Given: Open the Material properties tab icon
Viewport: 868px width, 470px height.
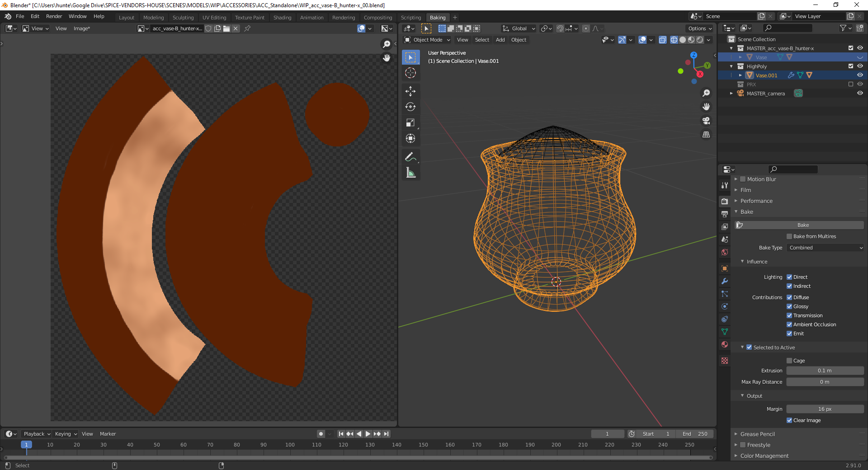Looking at the screenshot, I should [x=725, y=344].
